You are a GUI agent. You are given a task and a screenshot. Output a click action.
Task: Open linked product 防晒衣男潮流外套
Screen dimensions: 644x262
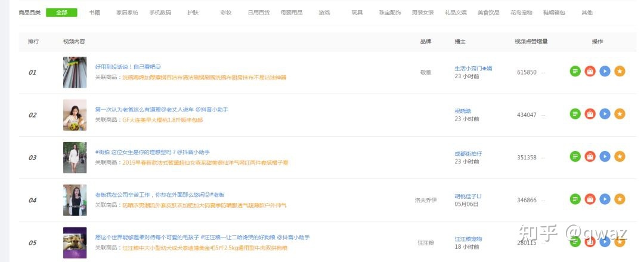[x=204, y=205]
